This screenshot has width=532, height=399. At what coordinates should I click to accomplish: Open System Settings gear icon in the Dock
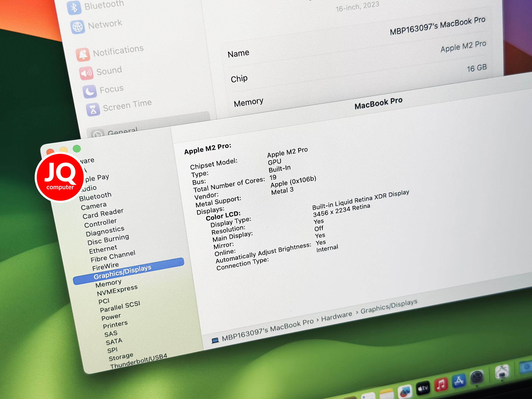coord(477,376)
